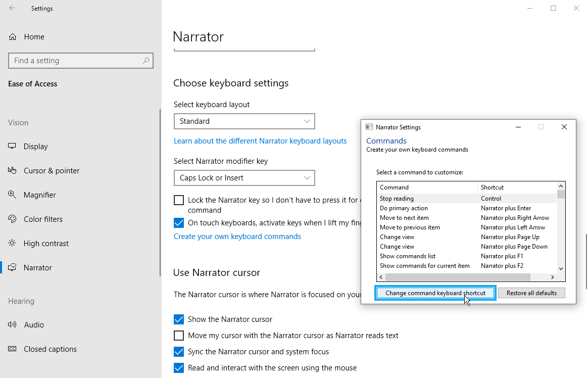Viewport: 588px width, 378px height.
Task: Click the High contrast sun icon
Action: point(12,243)
